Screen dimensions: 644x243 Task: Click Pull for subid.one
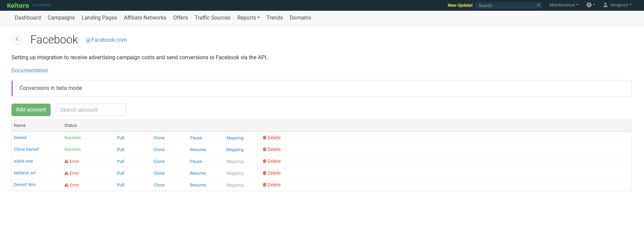(x=120, y=162)
